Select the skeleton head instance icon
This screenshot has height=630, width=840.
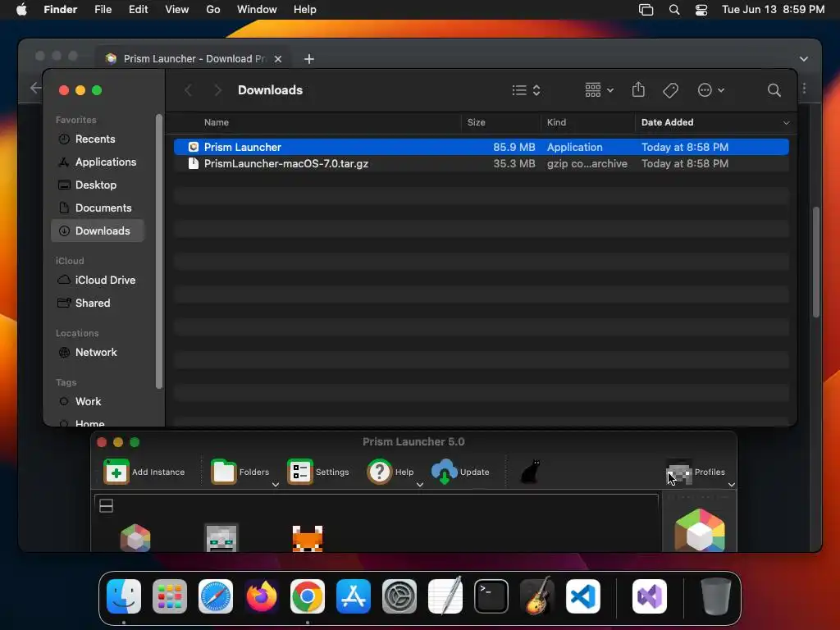point(221,538)
